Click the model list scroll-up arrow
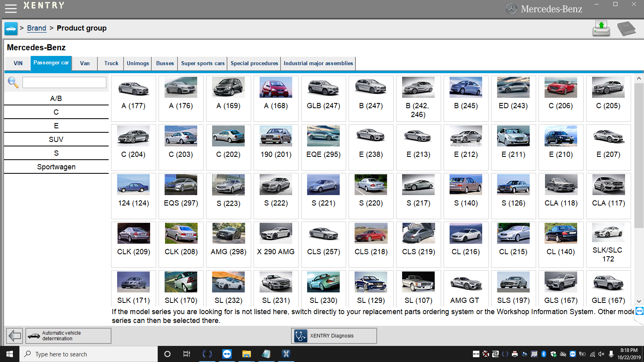The width and height of the screenshot is (644, 362). click(x=639, y=79)
